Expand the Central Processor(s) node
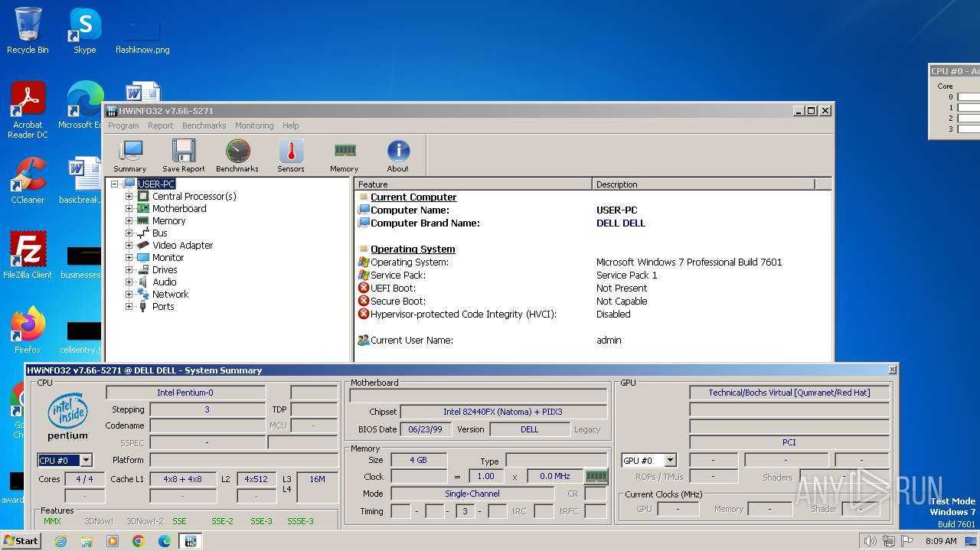Image resolution: width=980 pixels, height=551 pixels. pyautogui.click(x=129, y=196)
